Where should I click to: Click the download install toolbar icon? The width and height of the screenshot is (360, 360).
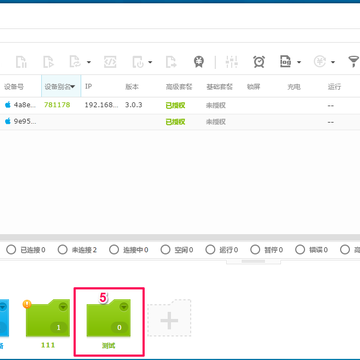(x=138, y=62)
